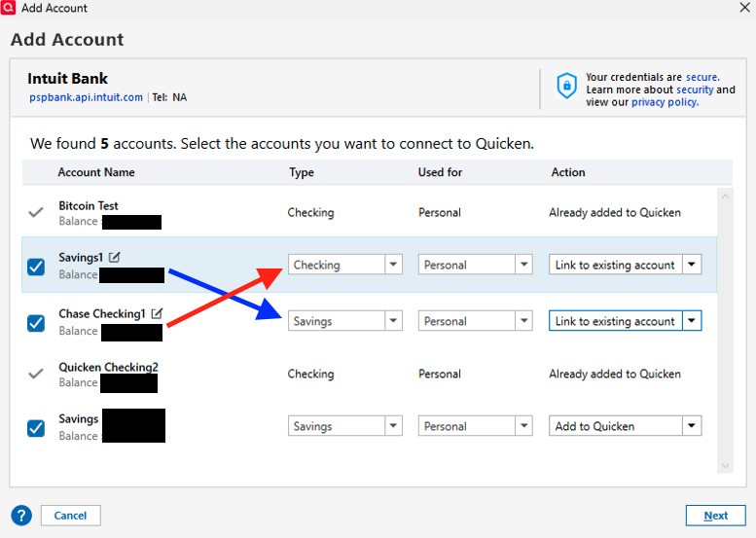Viewport: 756px width, 538px height.
Task: Click the Personal text in Quicken Checking2 row
Action: [x=439, y=375]
